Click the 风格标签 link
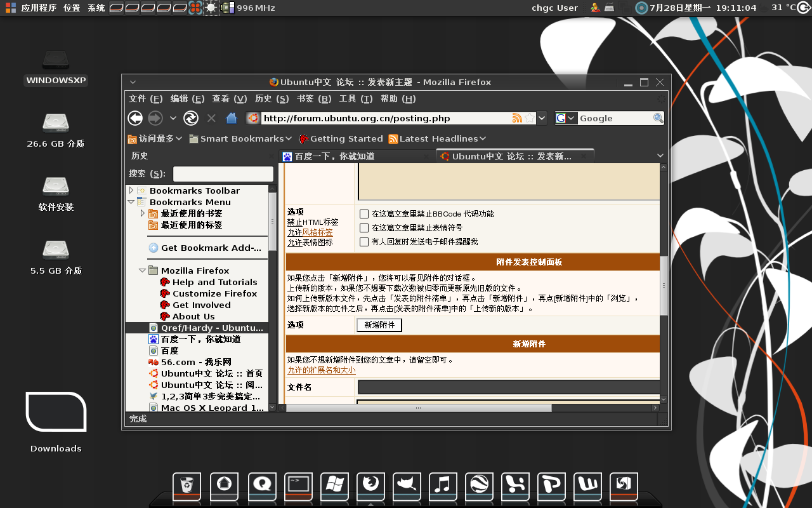Image resolution: width=812 pixels, height=508 pixels. pyautogui.click(x=317, y=232)
